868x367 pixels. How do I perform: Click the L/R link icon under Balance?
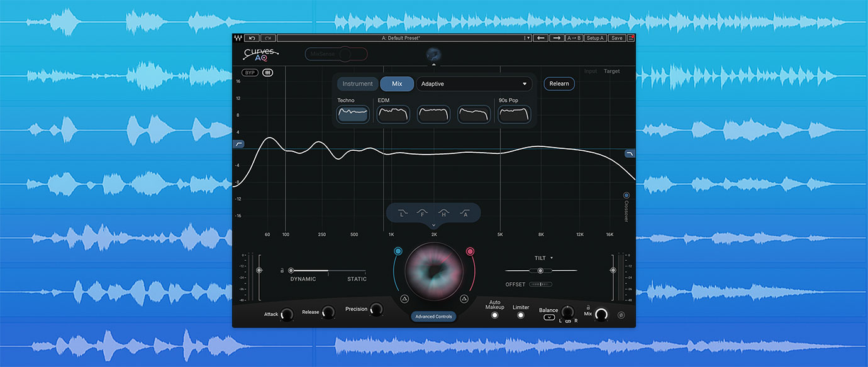tap(568, 321)
